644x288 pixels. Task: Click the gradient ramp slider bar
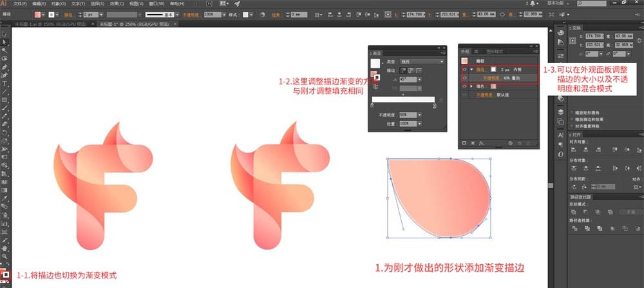pyautogui.click(x=403, y=99)
